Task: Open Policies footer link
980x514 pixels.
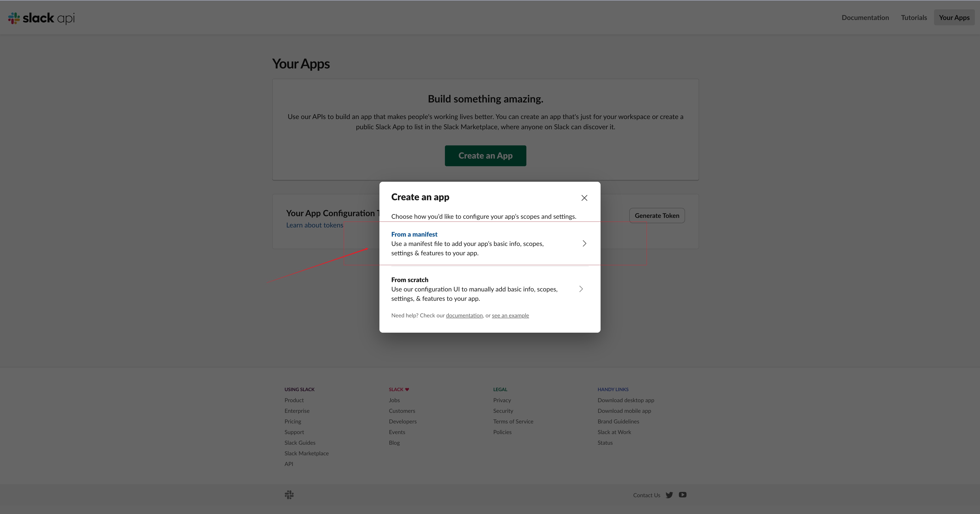Action: click(502, 432)
